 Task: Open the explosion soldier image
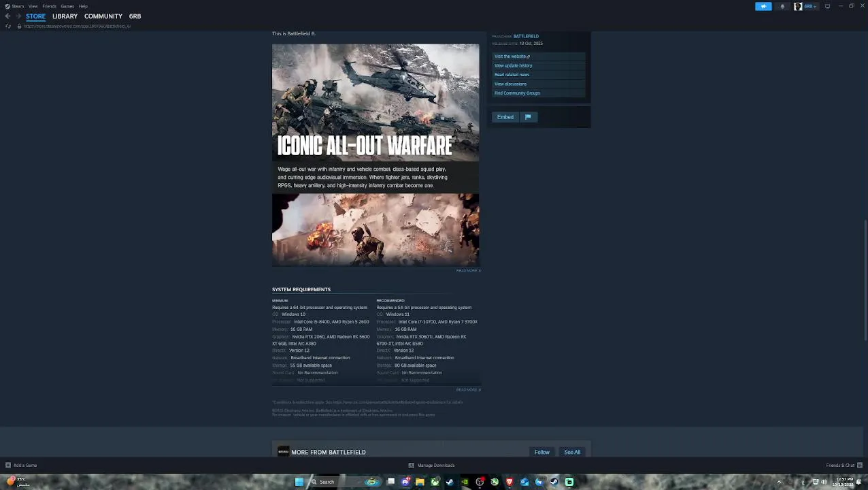click(x=375, y=229)
